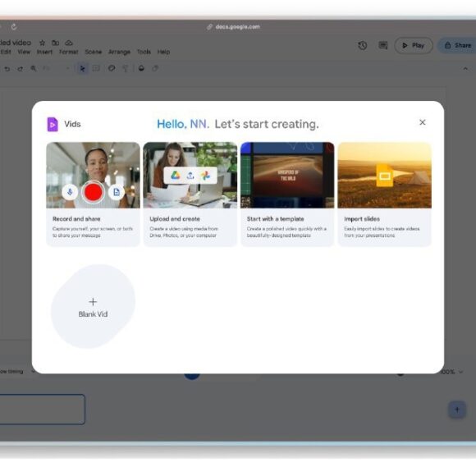
Task: Click the cloud save status icon
Action: (69, 43)
